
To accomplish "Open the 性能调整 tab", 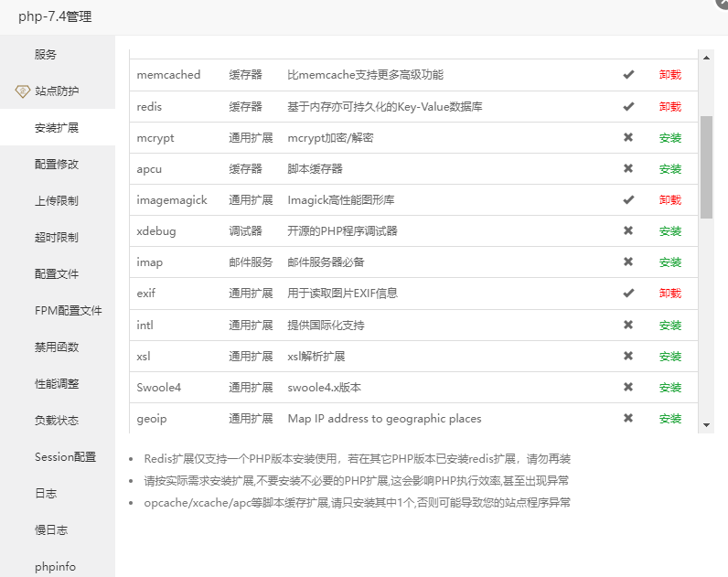I will [58, 383].
